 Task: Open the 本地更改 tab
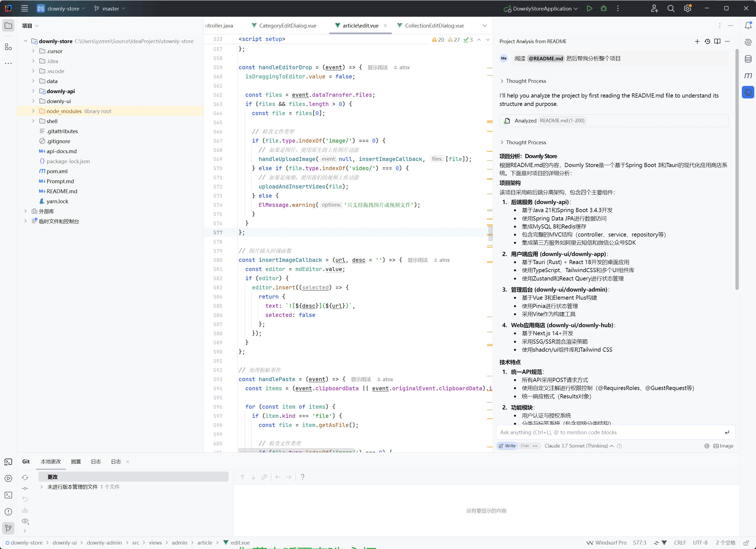(51, 461)
